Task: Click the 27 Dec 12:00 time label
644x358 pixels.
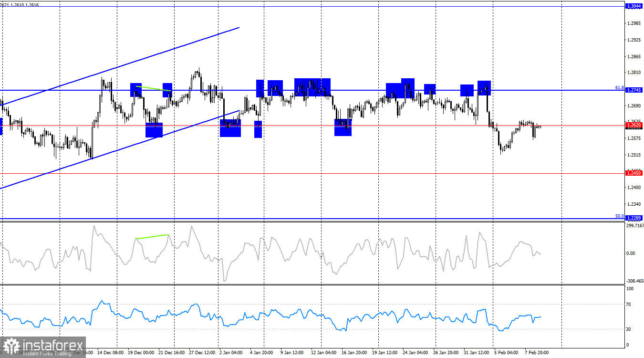Action: coord(203,352)
